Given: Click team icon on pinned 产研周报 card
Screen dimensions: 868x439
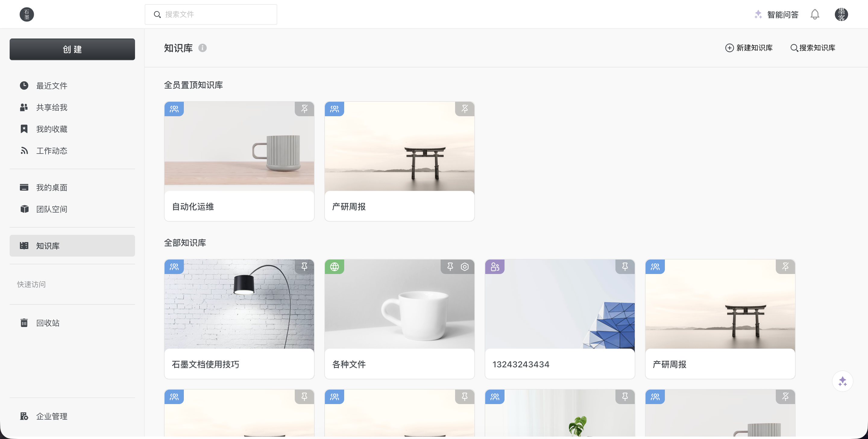Looking at the screenshot, I should coord(335,109).
